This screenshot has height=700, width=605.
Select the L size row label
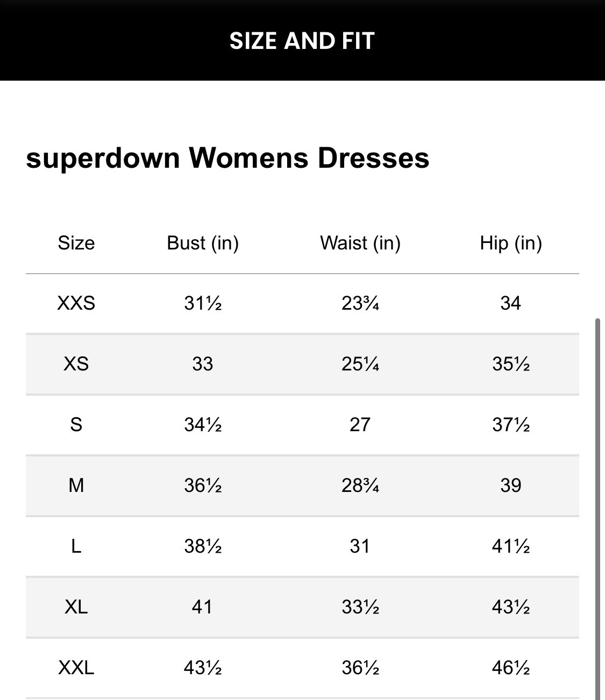[76, 546]
